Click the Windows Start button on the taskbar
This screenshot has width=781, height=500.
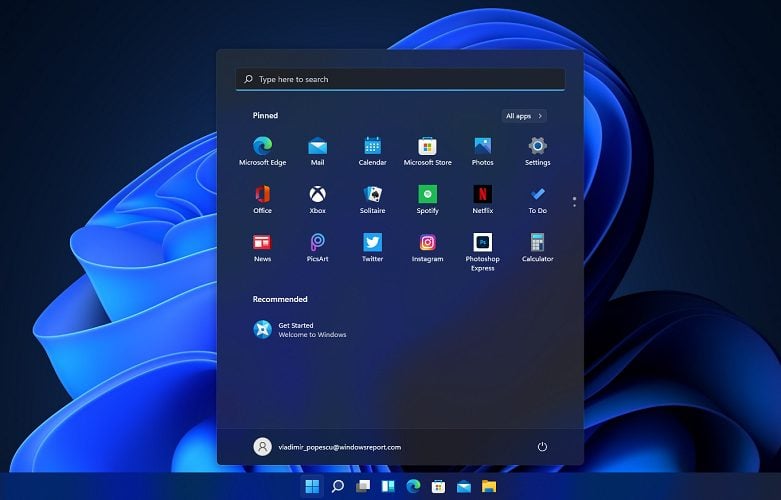click(312, 486)
